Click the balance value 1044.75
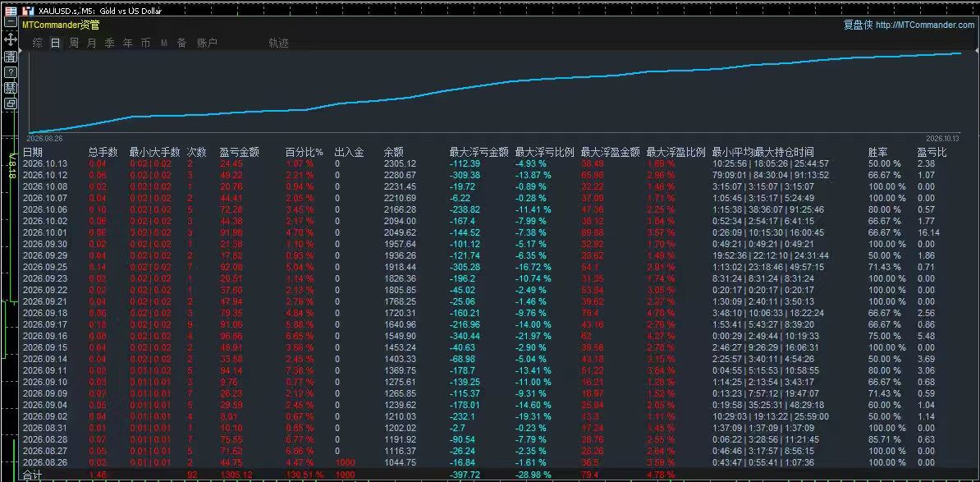 400,462
